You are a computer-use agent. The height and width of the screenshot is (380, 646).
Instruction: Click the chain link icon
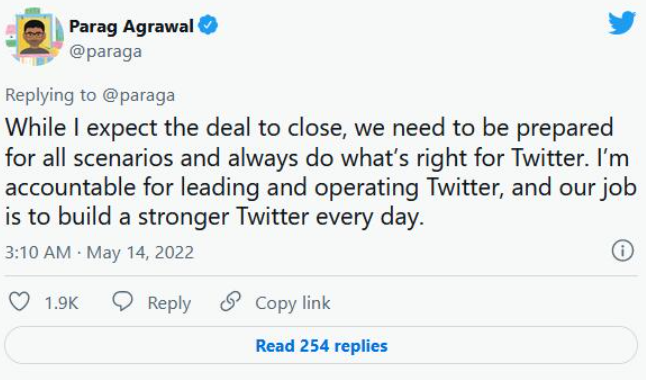click(230, 301)
